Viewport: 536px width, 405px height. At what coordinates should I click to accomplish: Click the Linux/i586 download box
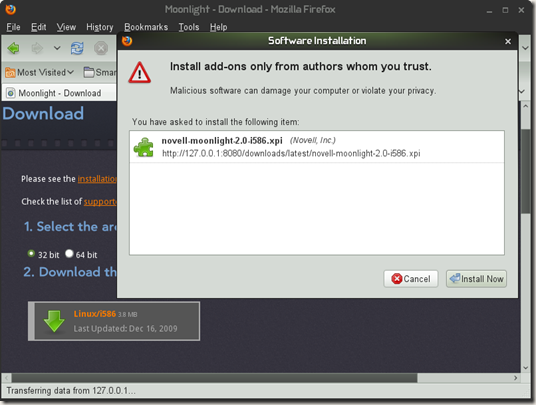point(114,321)
